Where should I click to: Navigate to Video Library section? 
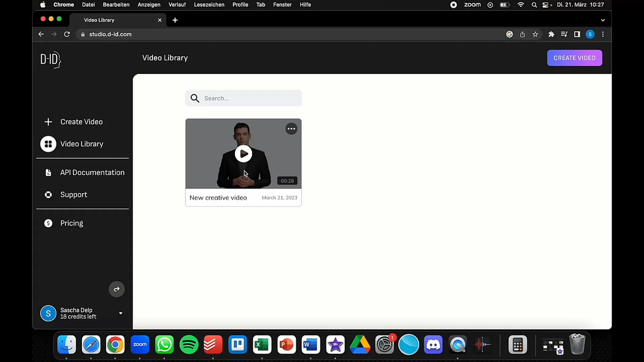82,144
